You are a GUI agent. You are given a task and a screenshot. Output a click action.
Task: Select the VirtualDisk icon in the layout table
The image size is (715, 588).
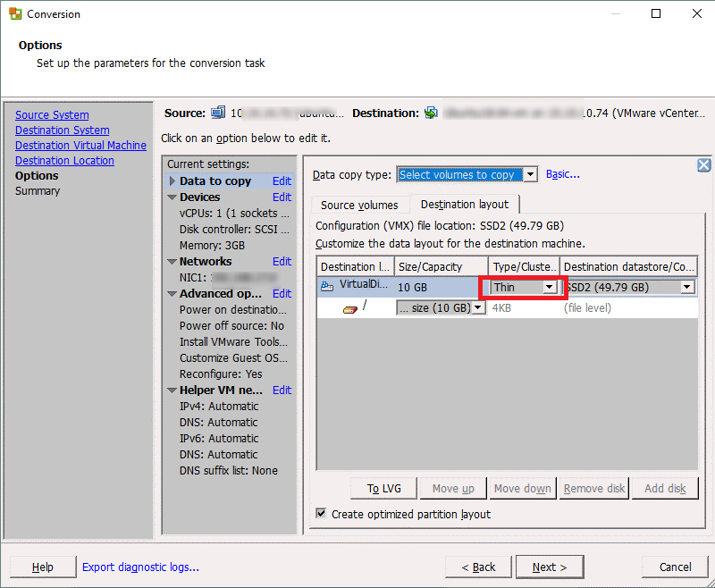(327, 286)
